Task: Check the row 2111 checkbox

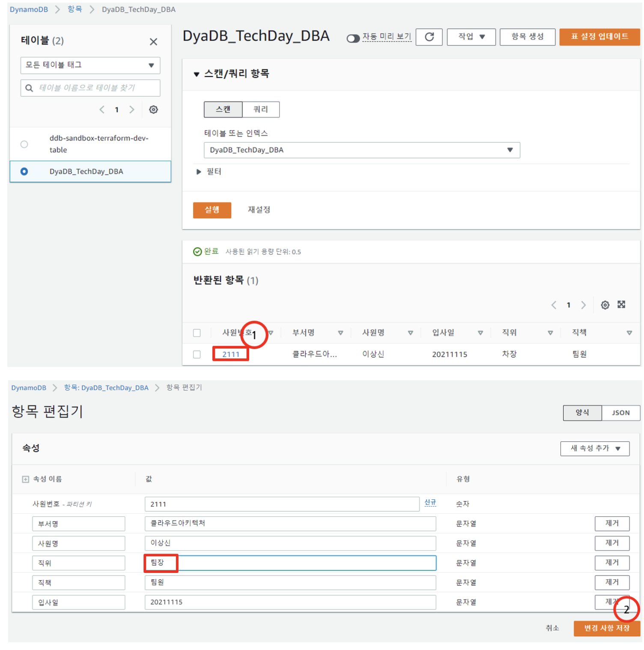Action: 197,355
